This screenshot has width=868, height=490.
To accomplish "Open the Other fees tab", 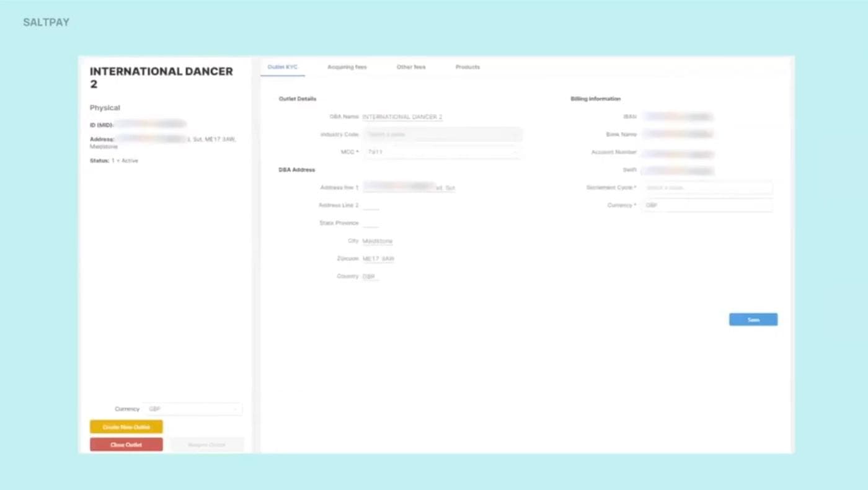I will (410, 67).
